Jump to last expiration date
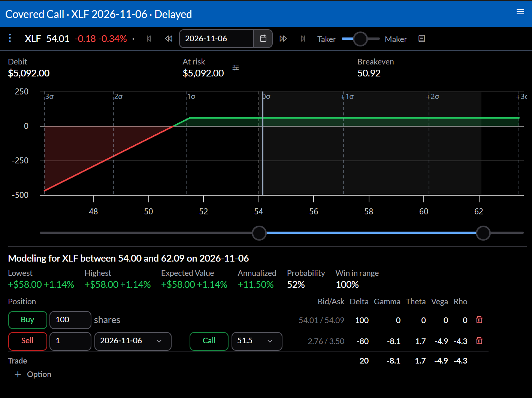 303,39
